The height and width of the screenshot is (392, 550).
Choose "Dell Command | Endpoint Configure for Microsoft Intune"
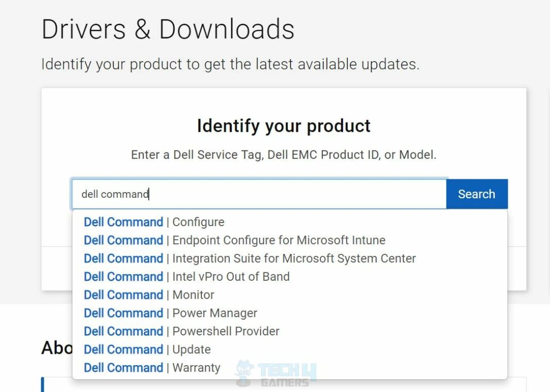click(234, 240)
